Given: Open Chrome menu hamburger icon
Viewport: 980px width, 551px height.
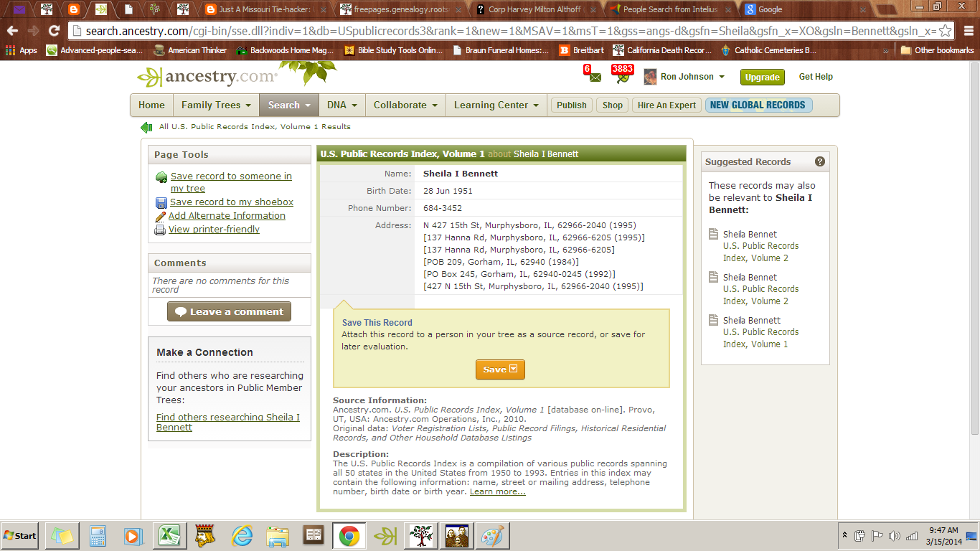Looking at the screenshot, I should tap(967, 31).
